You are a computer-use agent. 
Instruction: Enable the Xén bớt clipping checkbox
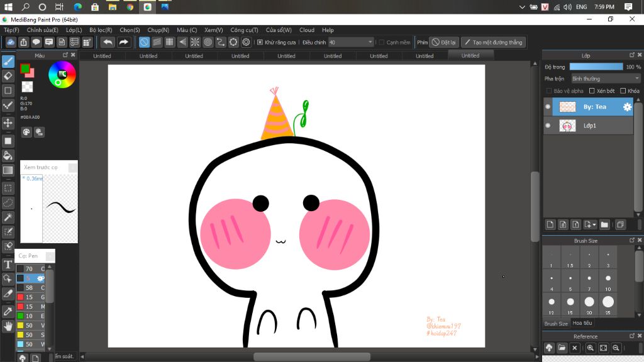592,90
